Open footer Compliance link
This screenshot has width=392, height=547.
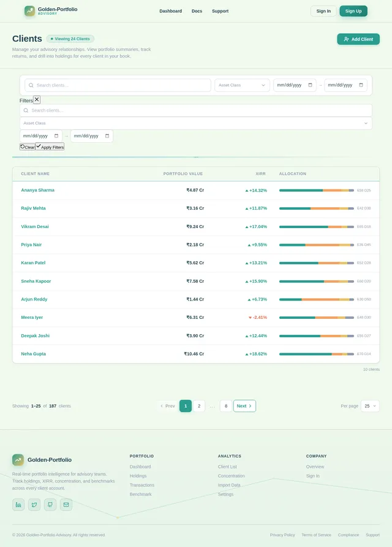click(348, 535)
